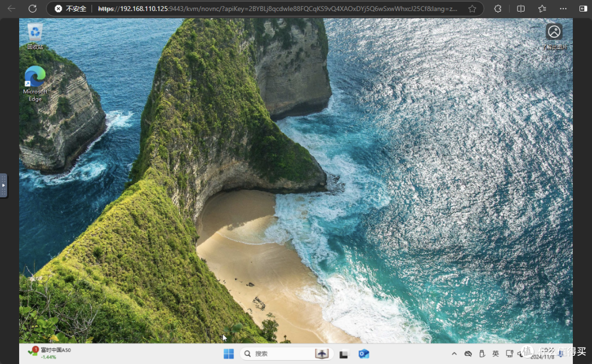Image resolution: width=592 pixels, height=364 pixels.
Task: Open the browser extensions puzzle icon
Action: 498,9
